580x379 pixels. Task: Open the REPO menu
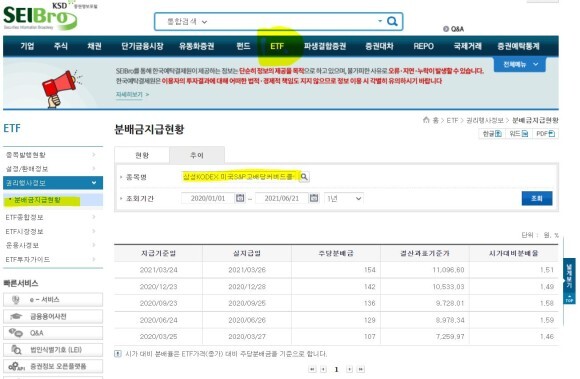tap(424, 46)
